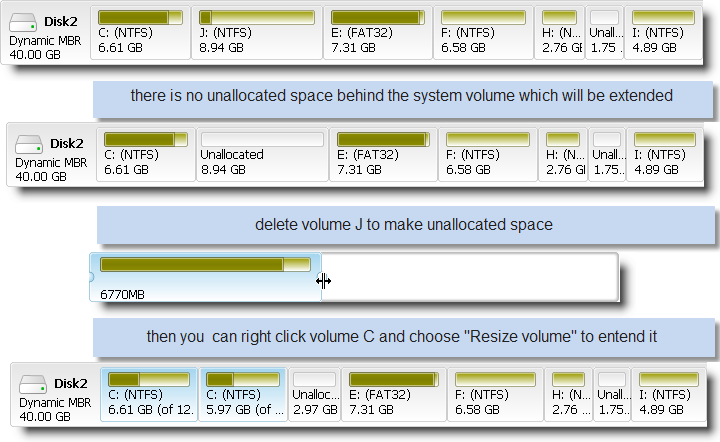Click the resize handle at the 6770MB bar's right edge
720x442 pixels.
322,281
